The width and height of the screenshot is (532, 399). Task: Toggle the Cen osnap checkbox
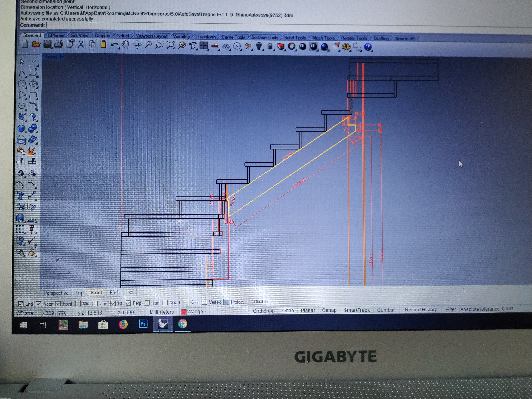[95, 304]
